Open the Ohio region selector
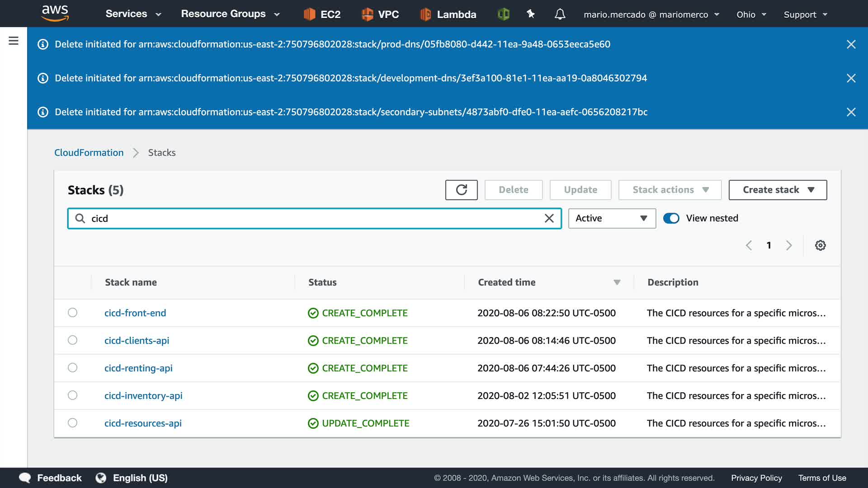 [751, 14]
